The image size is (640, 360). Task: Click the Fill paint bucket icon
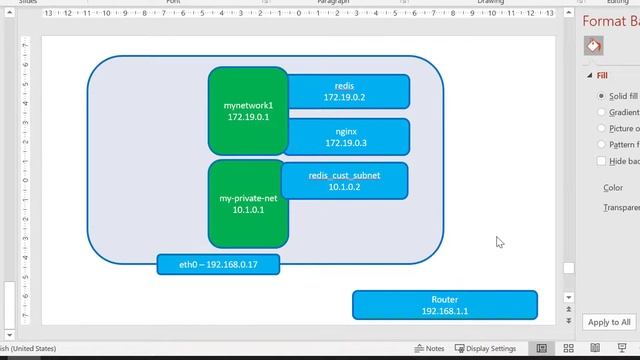point(593,46)
